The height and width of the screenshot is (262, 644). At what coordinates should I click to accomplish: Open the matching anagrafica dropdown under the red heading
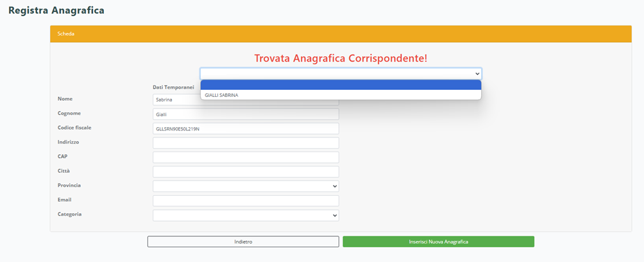coord(341,73)
